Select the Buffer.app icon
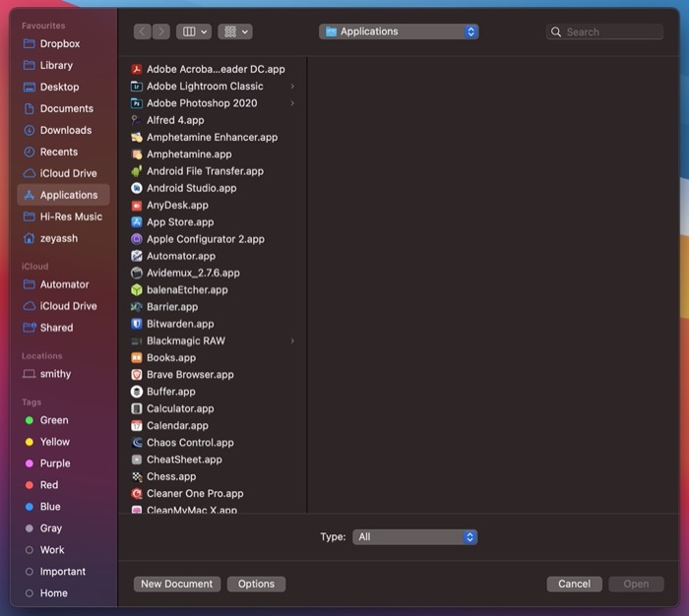 [x=137, y=392]
